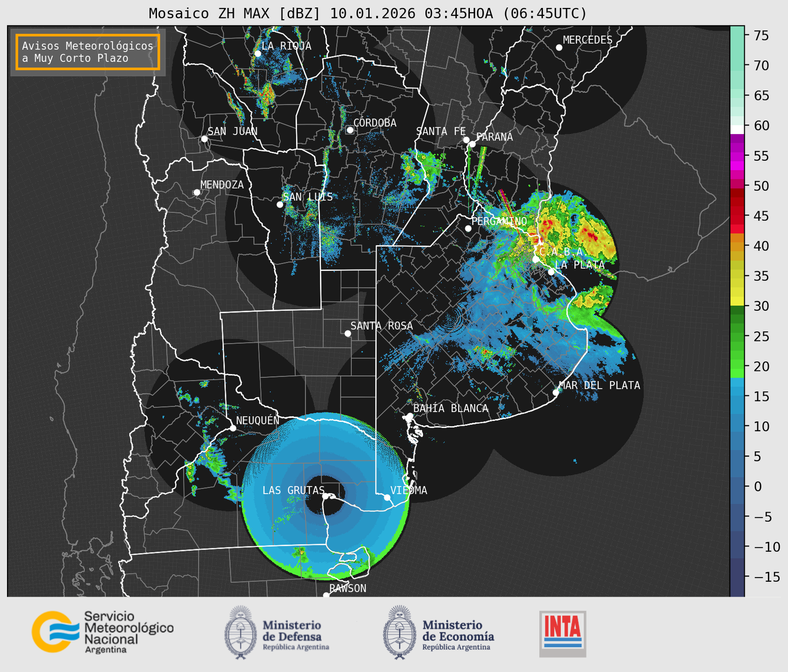Click the MENDOZA city marker dot

pyautogui.click(x=197, y=193)
